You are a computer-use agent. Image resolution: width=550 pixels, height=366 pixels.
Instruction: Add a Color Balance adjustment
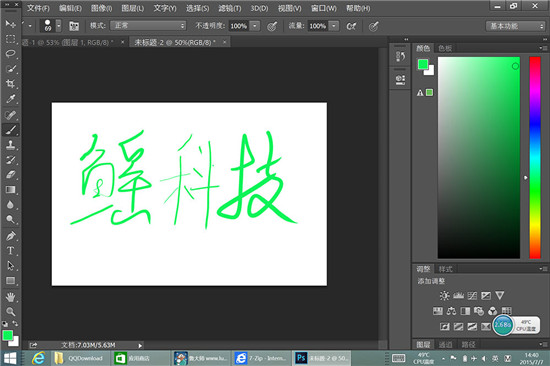(x=451, y=311)
